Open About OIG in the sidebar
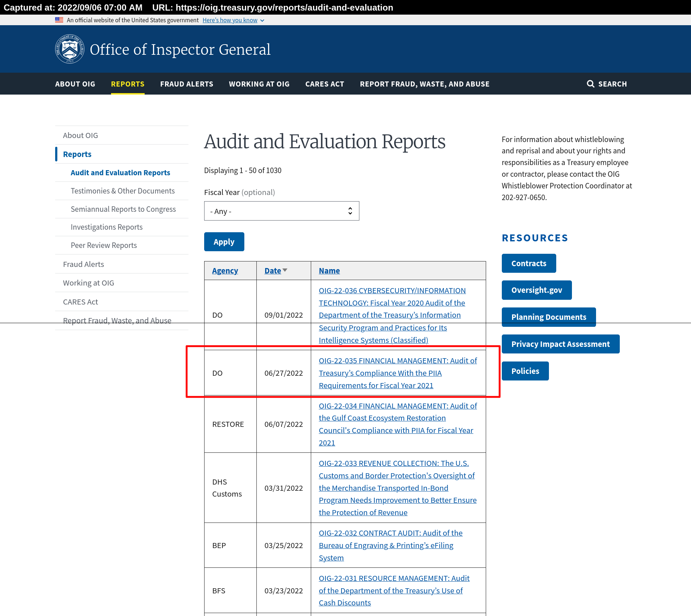Screen dimensions: 691x616 click(80, 135)
